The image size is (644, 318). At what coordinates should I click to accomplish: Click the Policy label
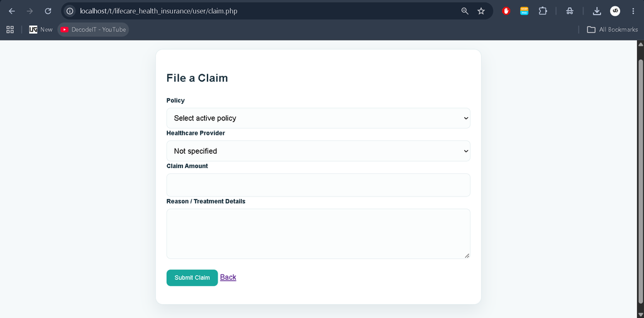[175, 100]
